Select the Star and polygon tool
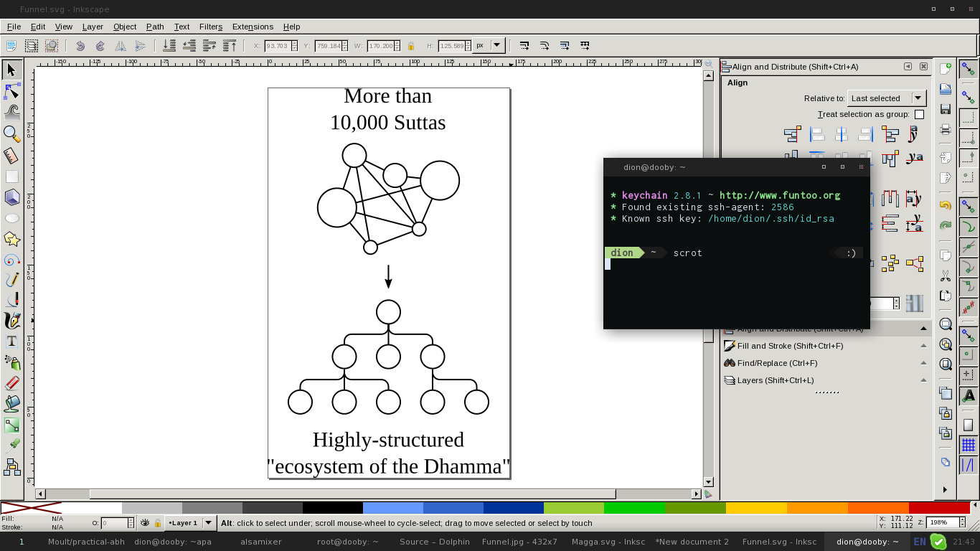This screenshot has height=551, width=980. [x=11, y=239]
